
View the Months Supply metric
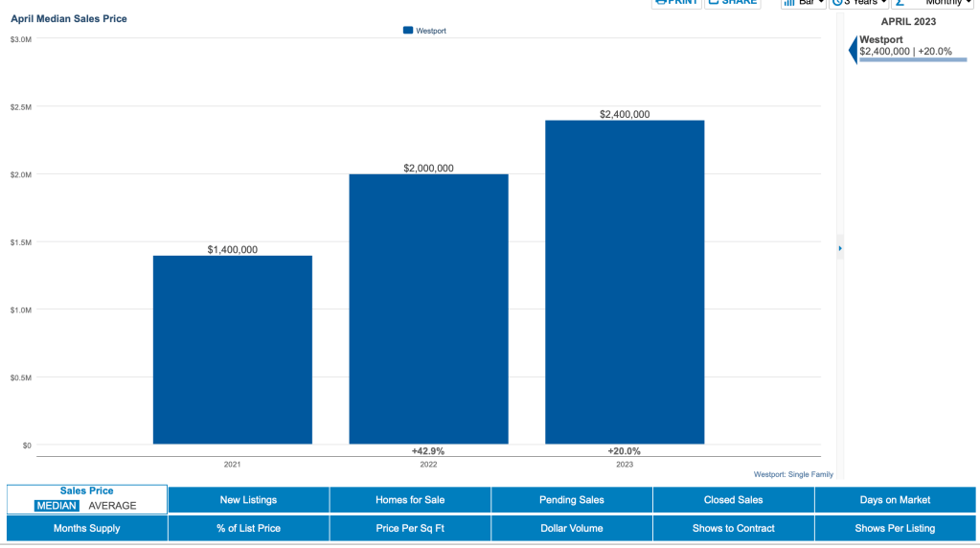point(87,528)
